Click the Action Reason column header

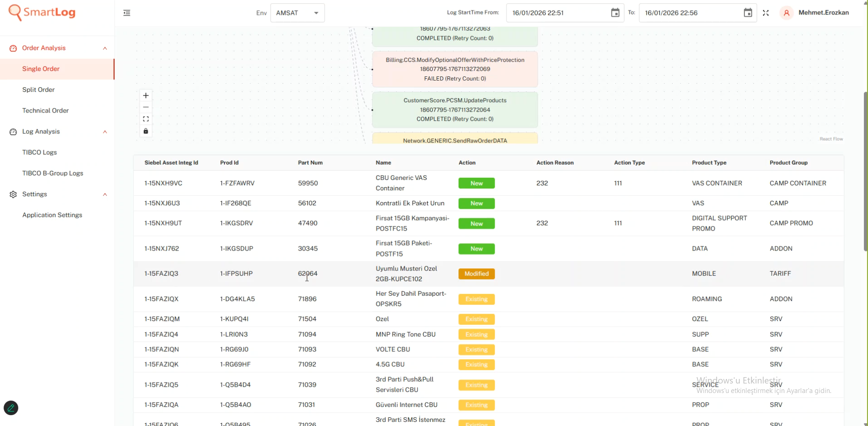(x=555, y=163)
